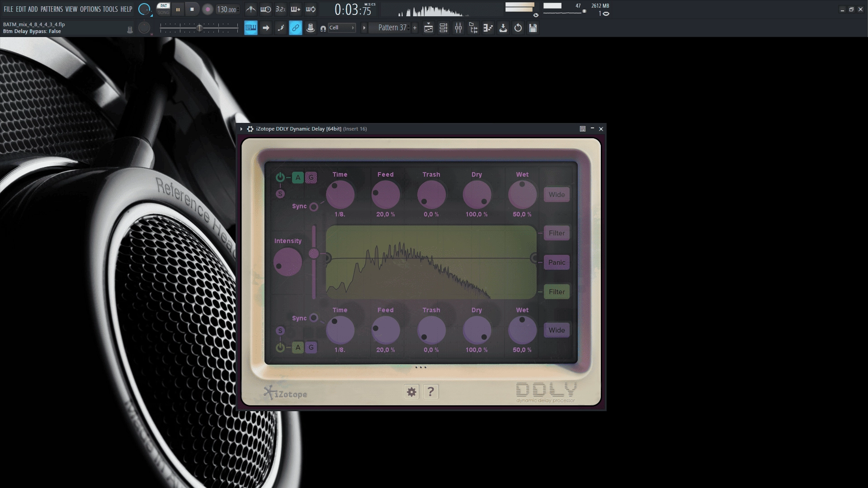The height and width of the screenshot is (488, 868).
Task: Open the mixer icon
Action: 458,28
